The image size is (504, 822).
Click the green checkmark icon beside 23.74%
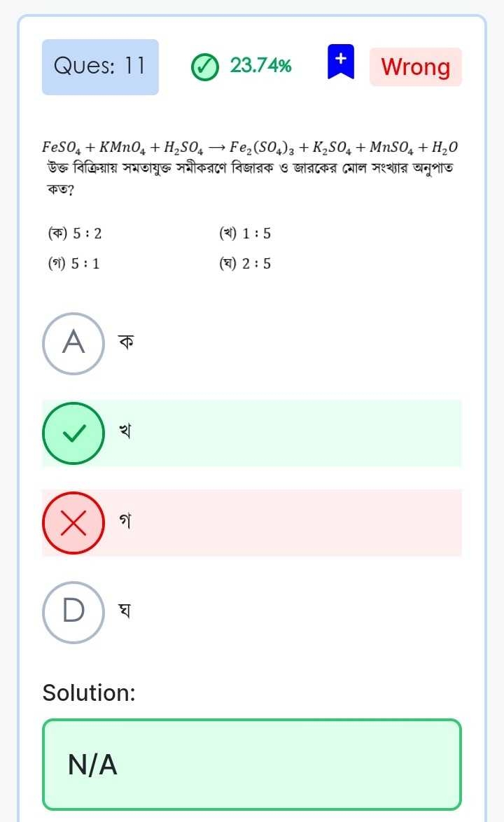coord(205,67)
